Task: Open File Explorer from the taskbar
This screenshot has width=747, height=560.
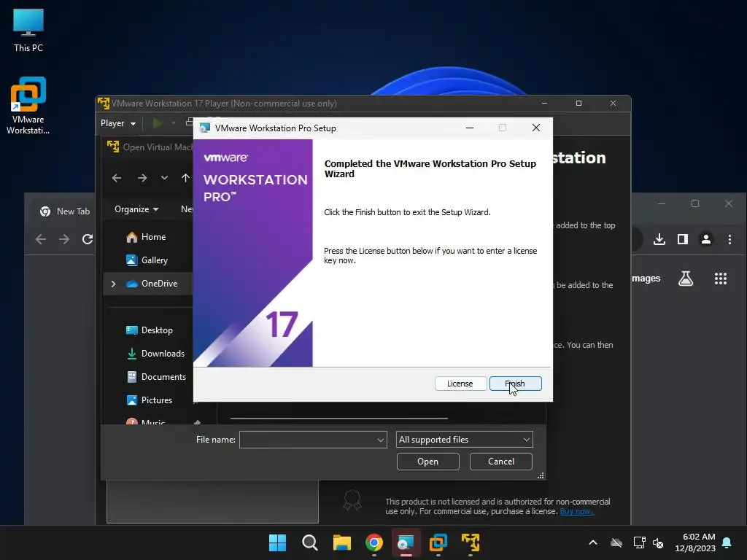Action: point(341,542)
